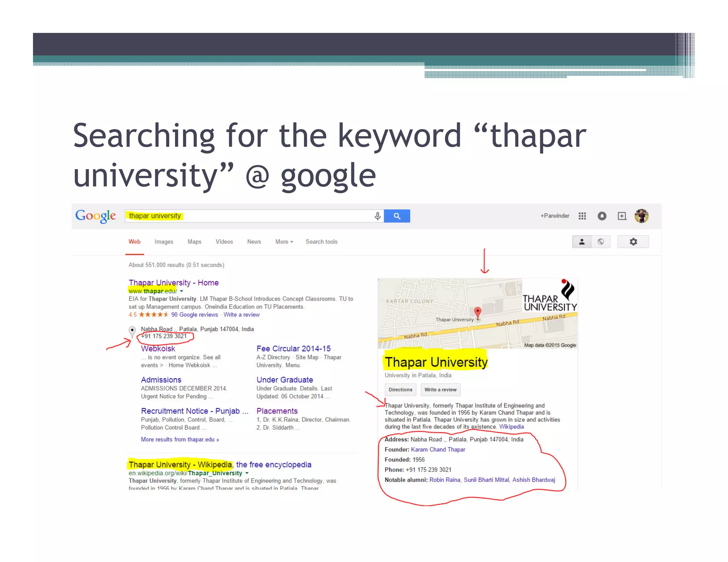Open Wikipedia link in knowledge panel description
This screenshot has height=562, width=728.
(x=511, y=427)
